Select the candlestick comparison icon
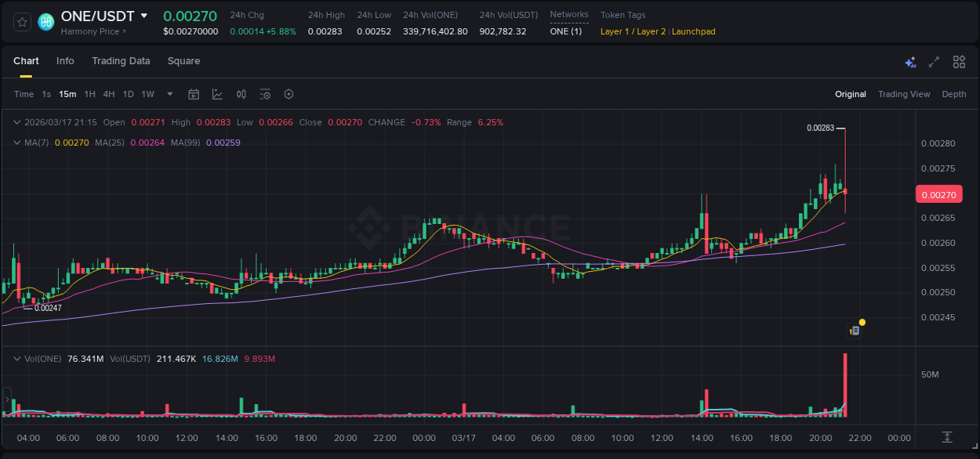 (241, 94)
